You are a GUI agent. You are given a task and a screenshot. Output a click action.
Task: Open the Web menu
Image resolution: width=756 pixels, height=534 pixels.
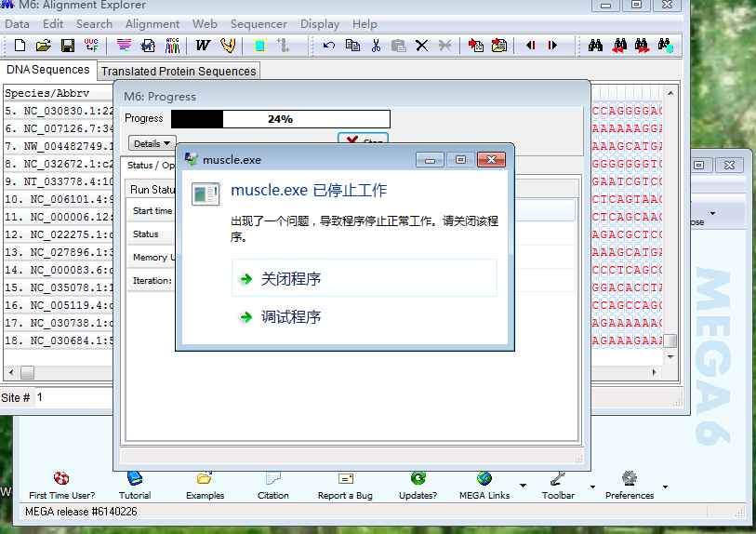(205, 24)
